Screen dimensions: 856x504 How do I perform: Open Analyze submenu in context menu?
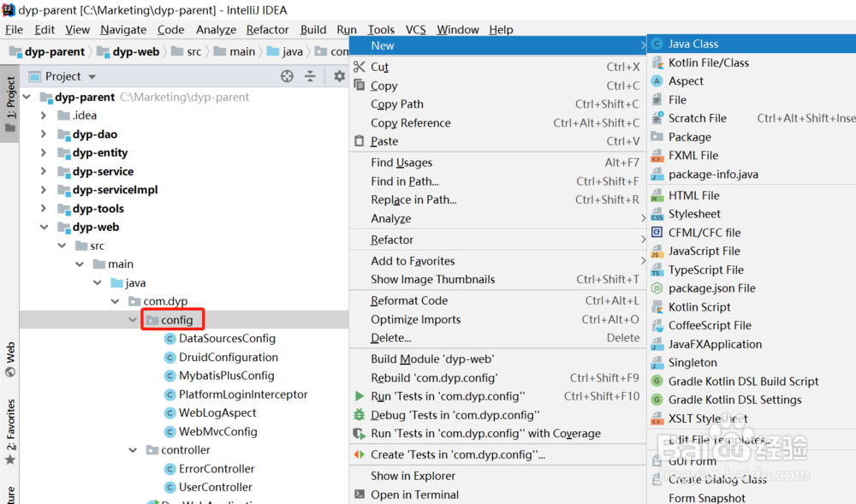point(496,218)
